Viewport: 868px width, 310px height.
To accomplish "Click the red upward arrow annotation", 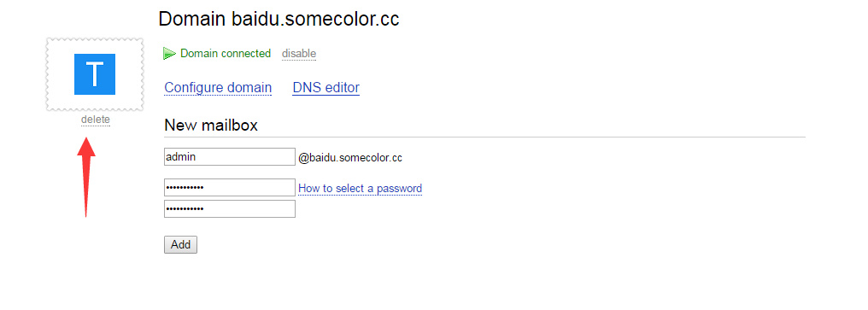I will (85, 176).
